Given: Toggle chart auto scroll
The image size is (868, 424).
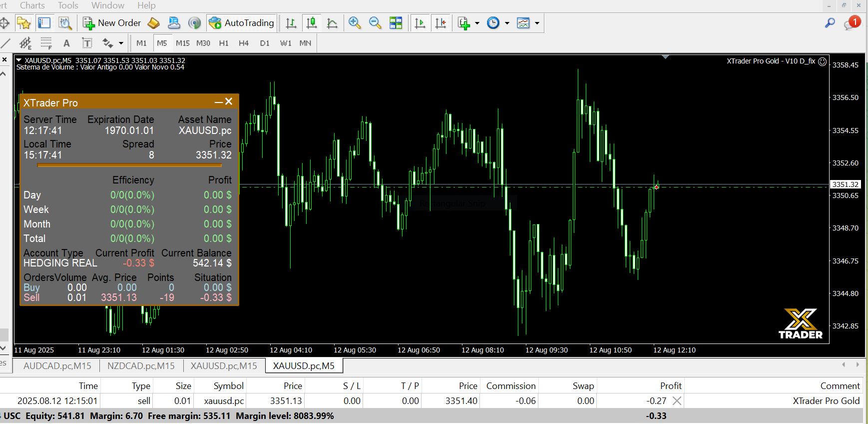Looking at the screenshot, I should (x=420, y=23).
